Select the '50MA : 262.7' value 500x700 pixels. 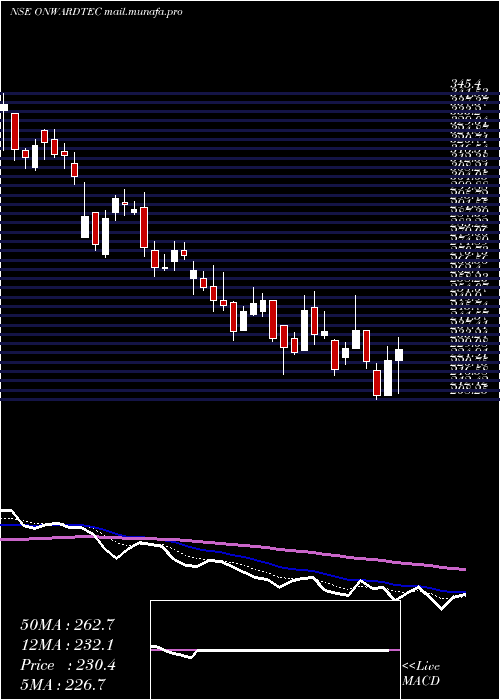(x=67, y=625)
